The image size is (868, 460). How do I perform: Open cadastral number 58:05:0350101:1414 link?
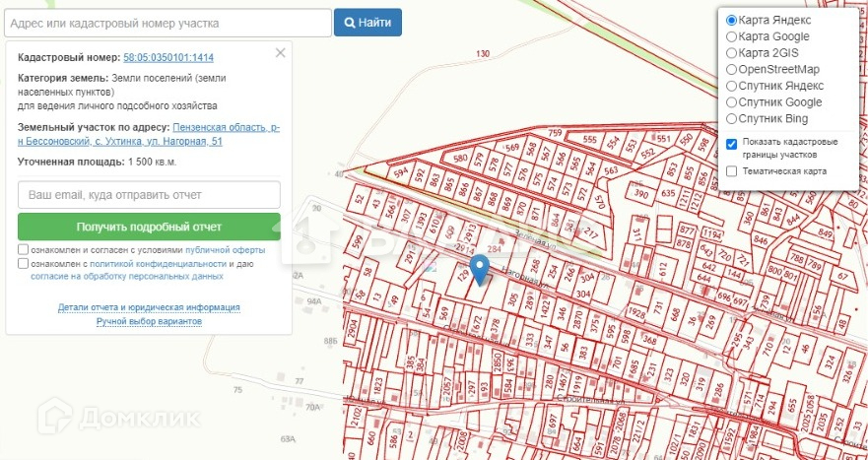click(168, 57)
